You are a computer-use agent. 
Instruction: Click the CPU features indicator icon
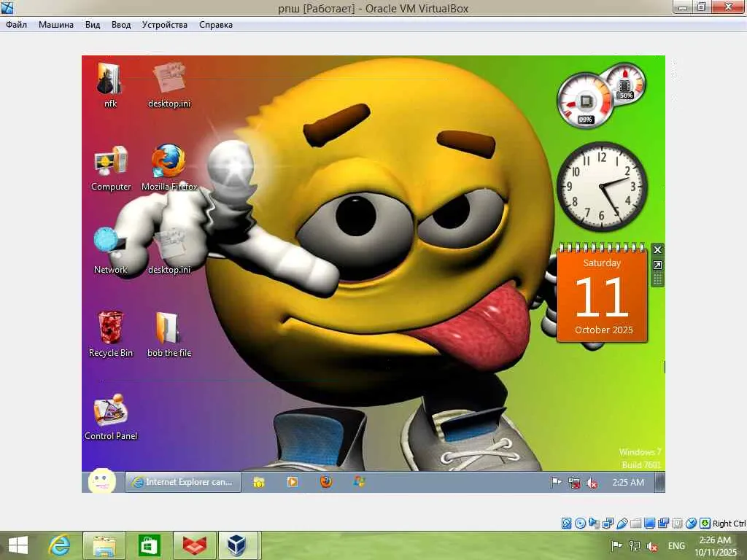[677, 524]
